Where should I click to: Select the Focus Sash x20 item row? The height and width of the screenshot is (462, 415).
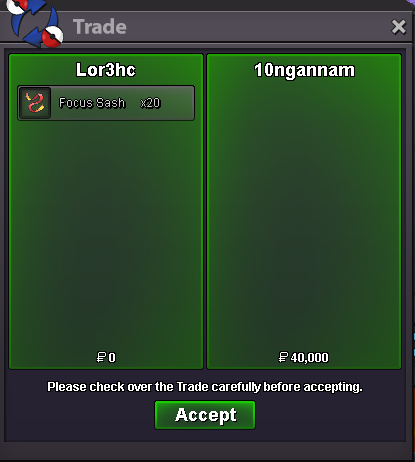[x=106, y=103]
